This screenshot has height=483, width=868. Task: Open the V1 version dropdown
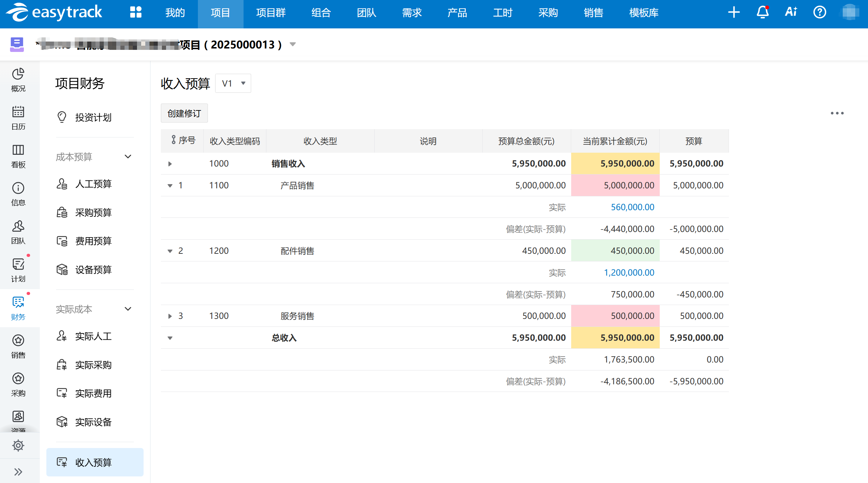[x=233, y=83]
